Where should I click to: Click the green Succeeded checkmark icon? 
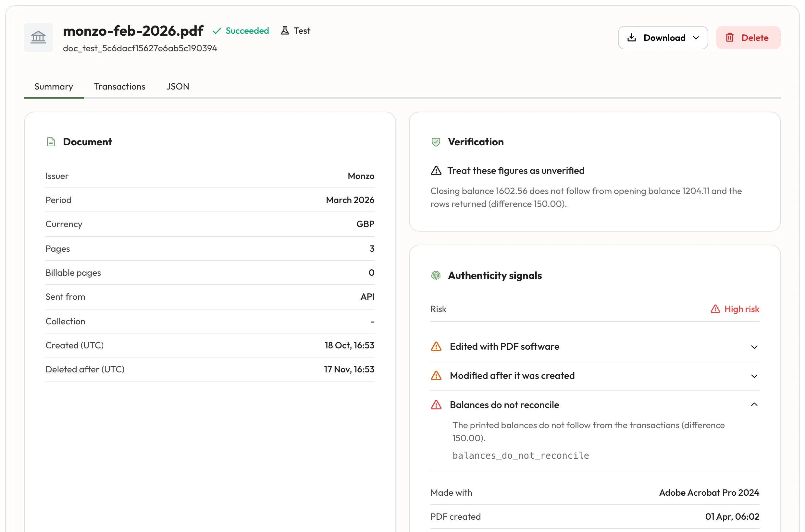tap(217, 31)
